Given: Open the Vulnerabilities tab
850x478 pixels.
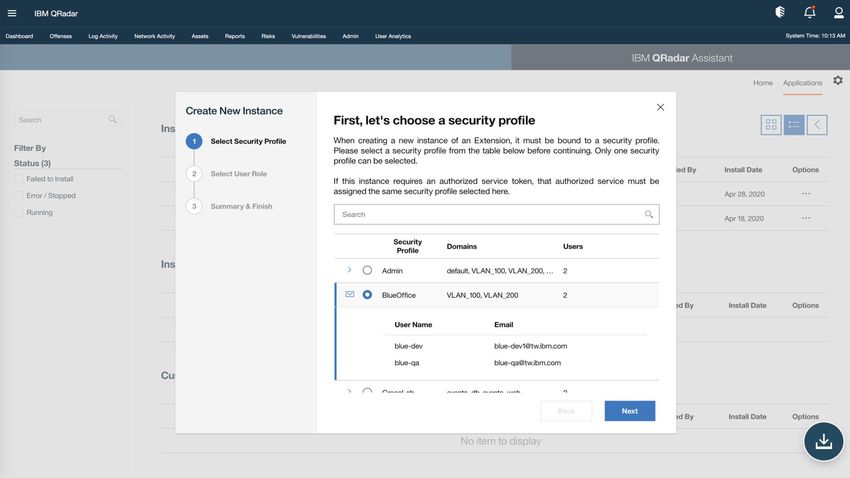Looking at the screenshot, I should (308, 36).
